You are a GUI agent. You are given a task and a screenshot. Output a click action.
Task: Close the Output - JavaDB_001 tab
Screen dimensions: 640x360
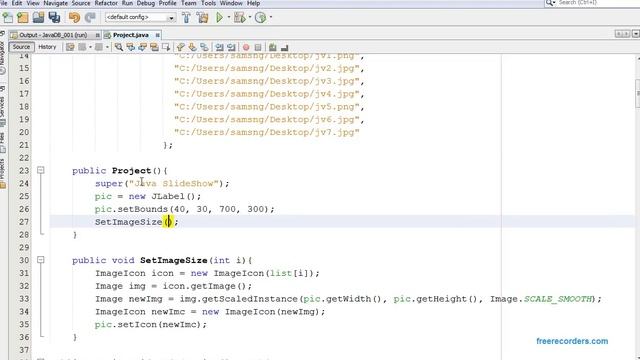pyautogui.click(x=98, y=35)
